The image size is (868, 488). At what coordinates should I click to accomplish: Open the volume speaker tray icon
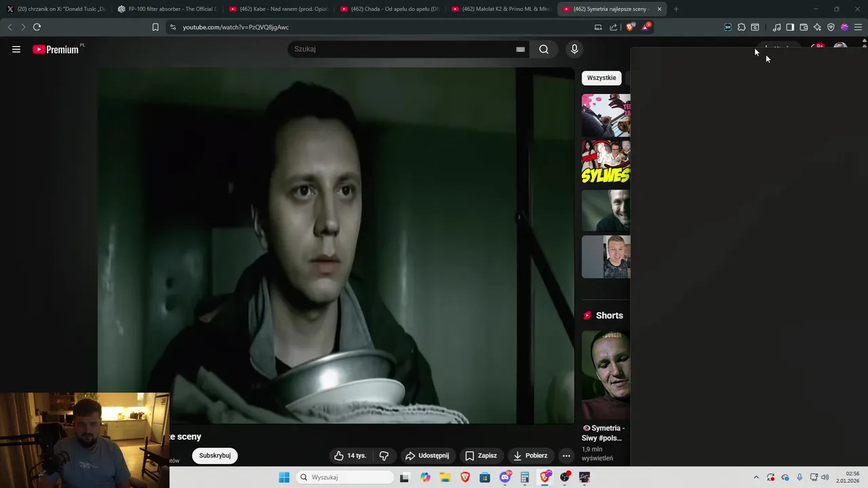pyautogui.click(x=825, y=477)
